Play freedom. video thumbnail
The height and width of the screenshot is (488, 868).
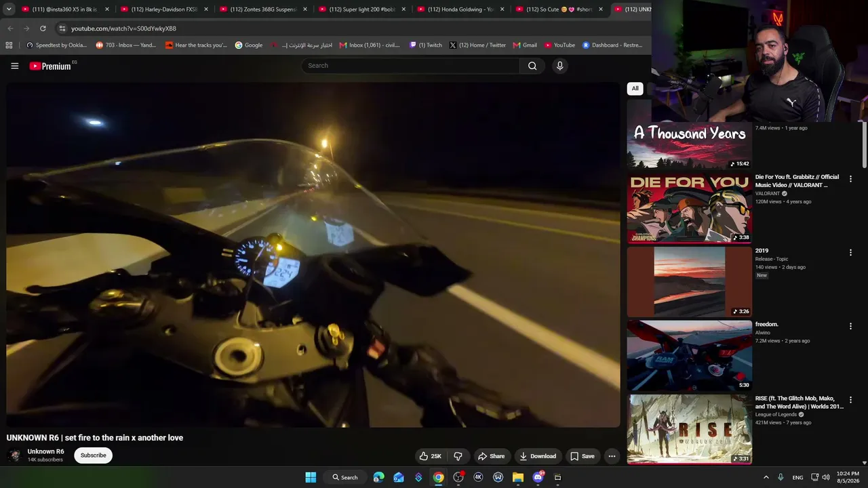coord(689,356)
